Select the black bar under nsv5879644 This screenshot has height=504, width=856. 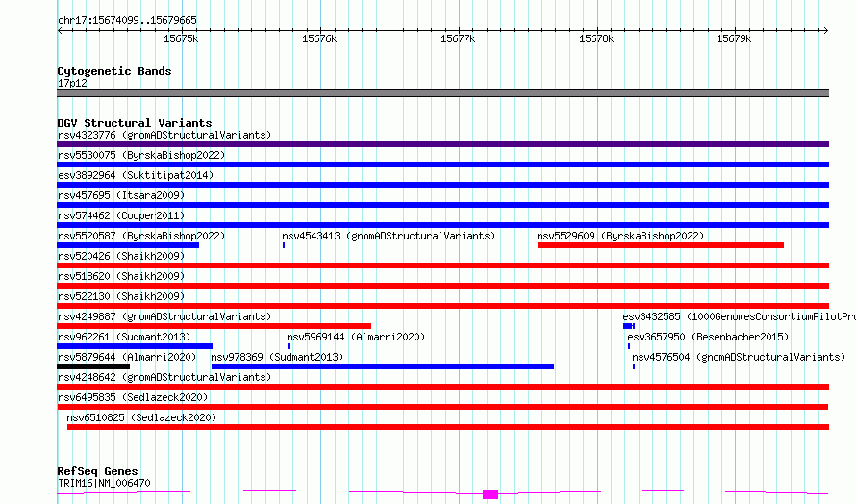tap(93, 366)
